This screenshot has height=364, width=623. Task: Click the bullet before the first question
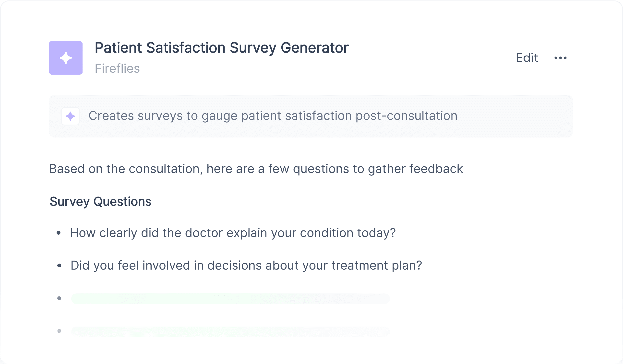[59, 233]
